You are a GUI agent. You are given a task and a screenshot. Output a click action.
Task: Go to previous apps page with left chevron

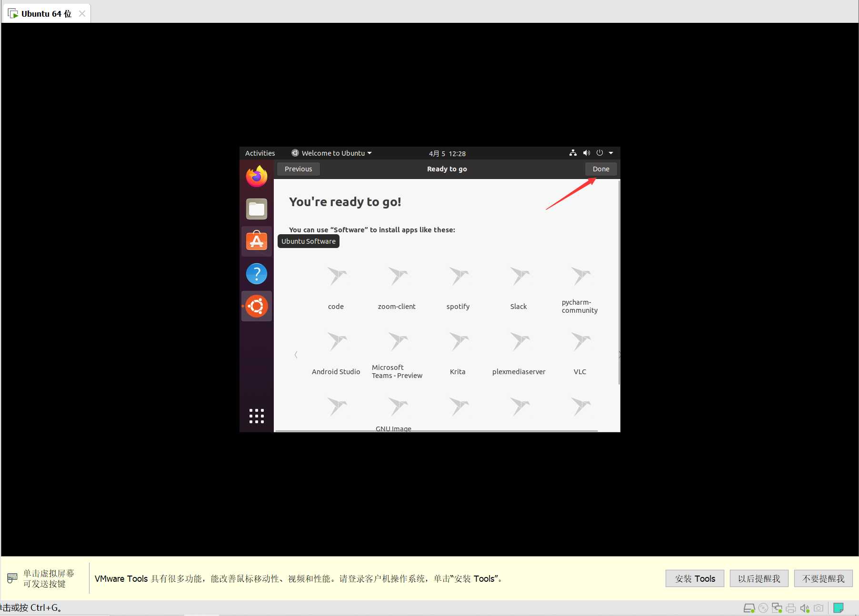pyautogui.click(x=296, y=355)
